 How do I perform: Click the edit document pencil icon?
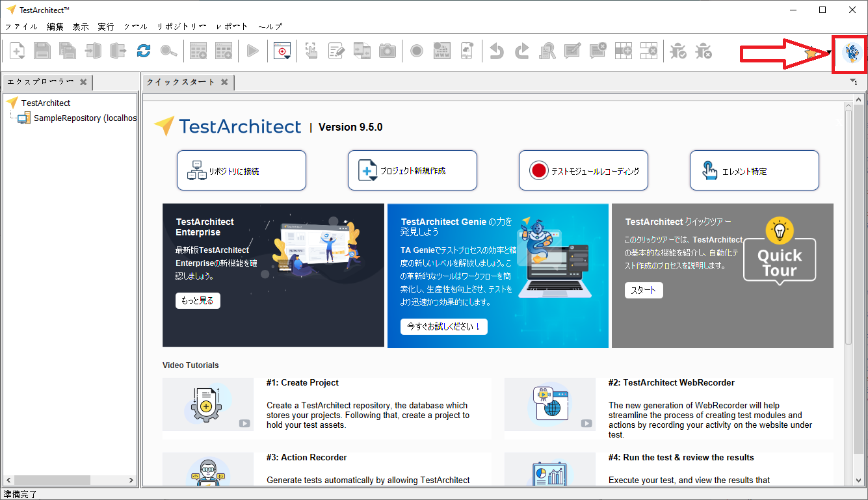337,51
